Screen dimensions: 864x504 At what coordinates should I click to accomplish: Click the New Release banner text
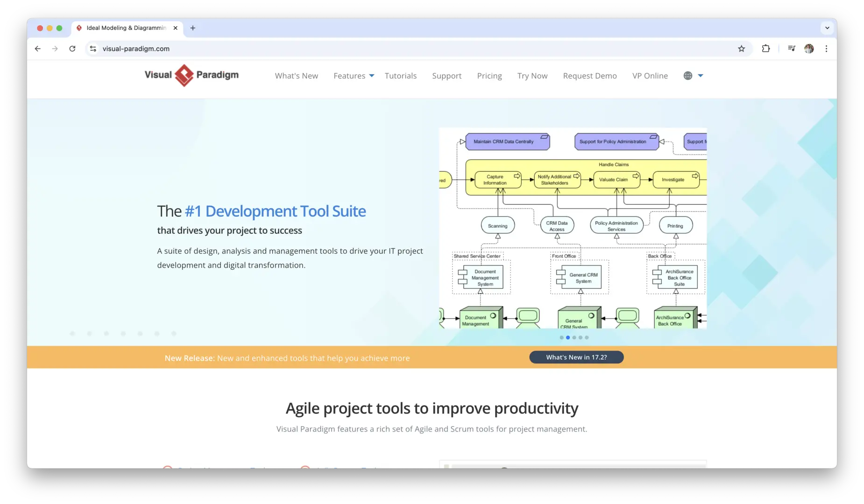pos(287,358)
